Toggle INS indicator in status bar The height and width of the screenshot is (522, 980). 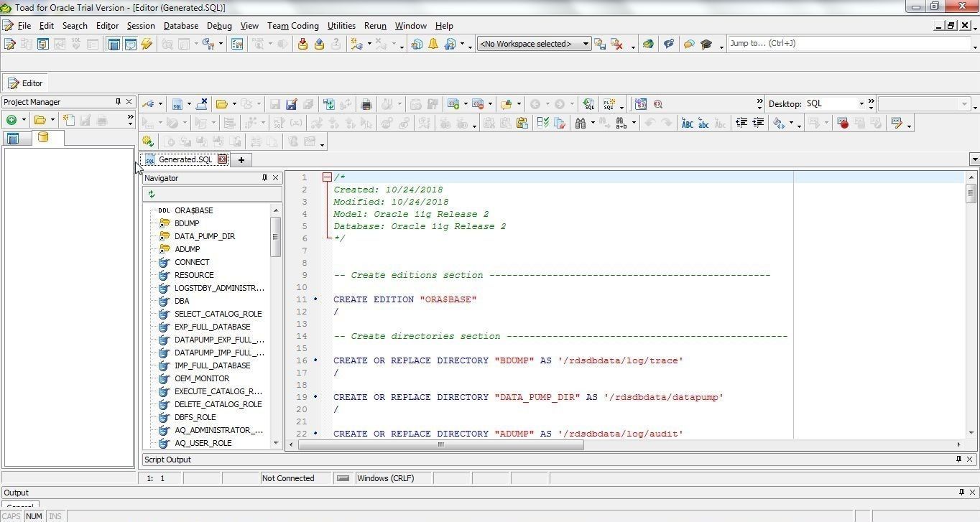[x=55, y=516]
